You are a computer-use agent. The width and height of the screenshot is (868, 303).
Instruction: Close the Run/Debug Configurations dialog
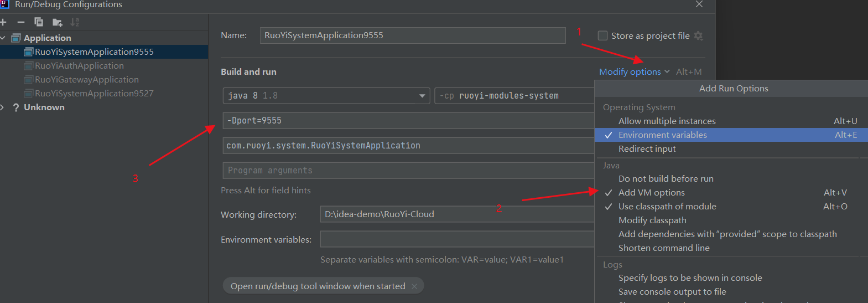699,4
